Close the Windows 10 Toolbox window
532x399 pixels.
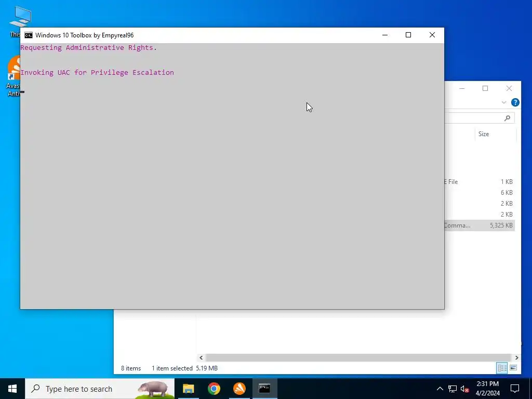(432, 35)
